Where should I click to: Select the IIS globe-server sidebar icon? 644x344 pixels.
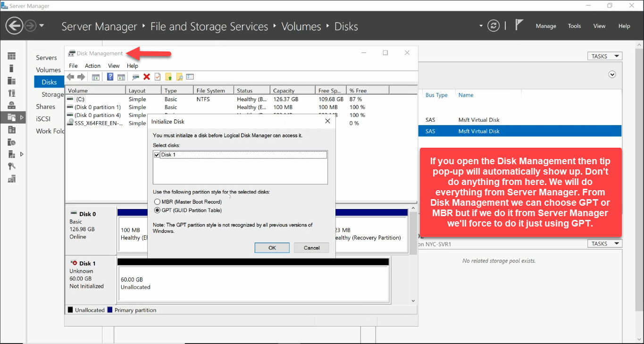(12, 142)
